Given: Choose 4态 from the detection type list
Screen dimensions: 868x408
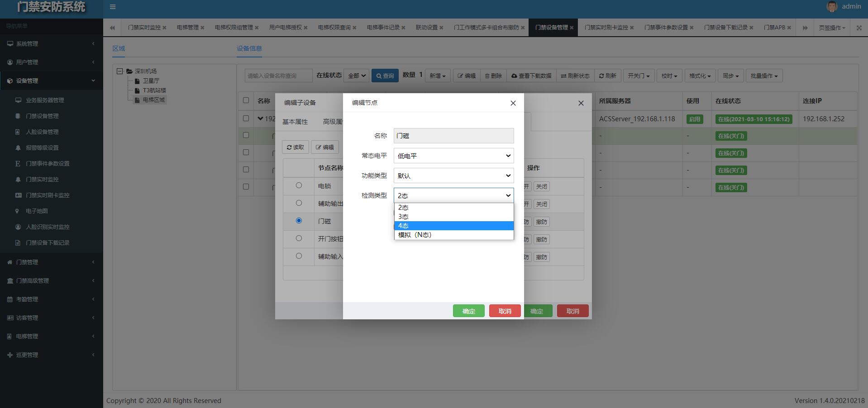Looking at the screenshot, I should tap(453, 226).
